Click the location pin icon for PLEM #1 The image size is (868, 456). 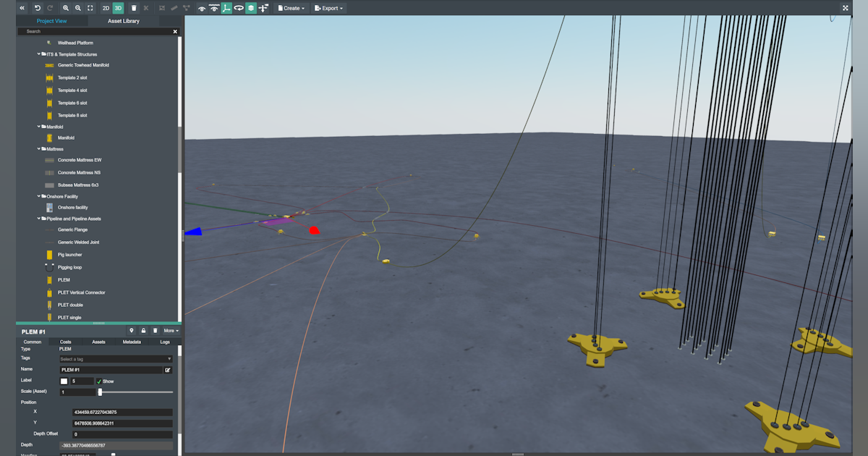click(x=132, y=331)
